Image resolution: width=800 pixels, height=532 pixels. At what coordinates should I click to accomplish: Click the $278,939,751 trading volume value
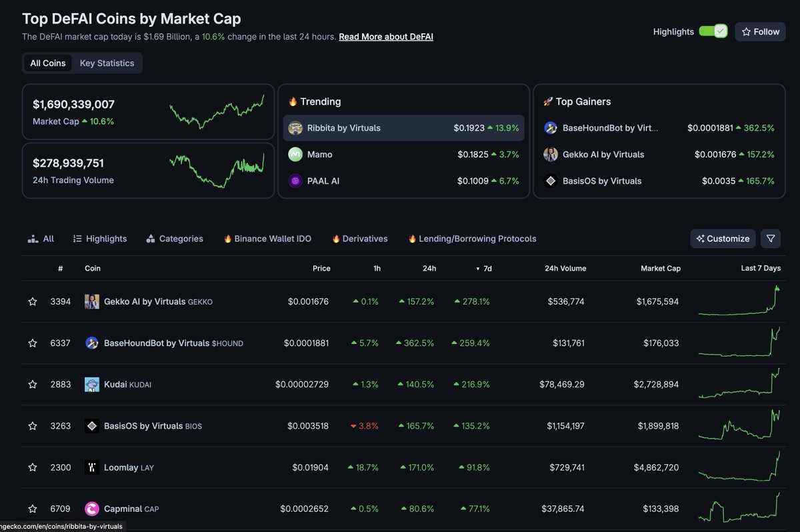(68, 163)
